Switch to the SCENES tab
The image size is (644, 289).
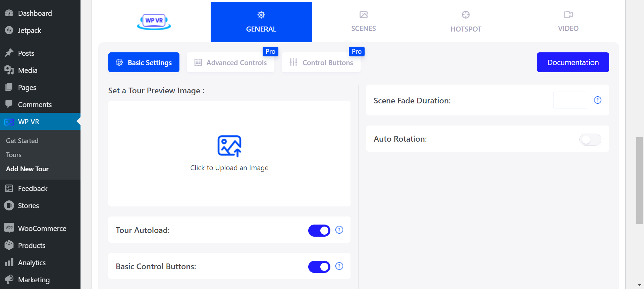click(363, 22)
